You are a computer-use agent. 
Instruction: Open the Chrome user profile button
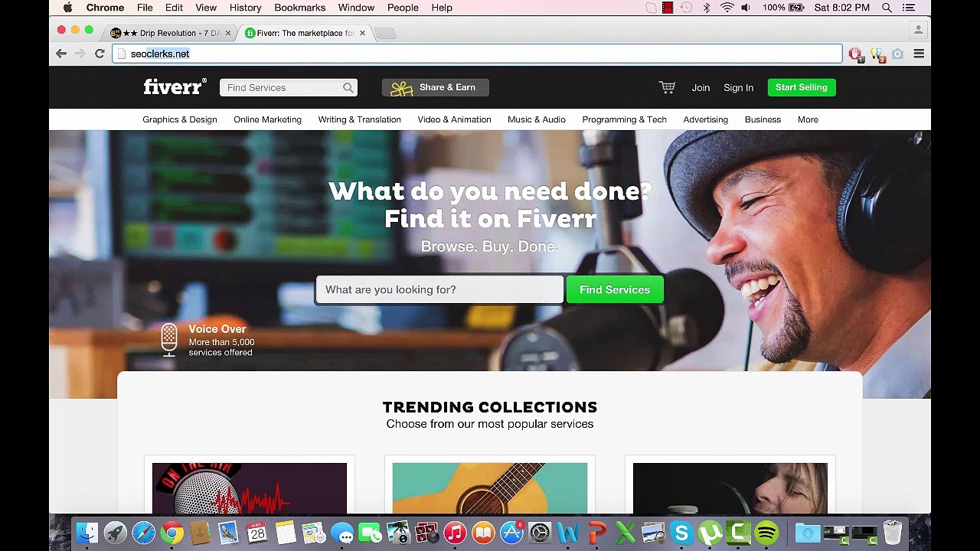point(918,30)
